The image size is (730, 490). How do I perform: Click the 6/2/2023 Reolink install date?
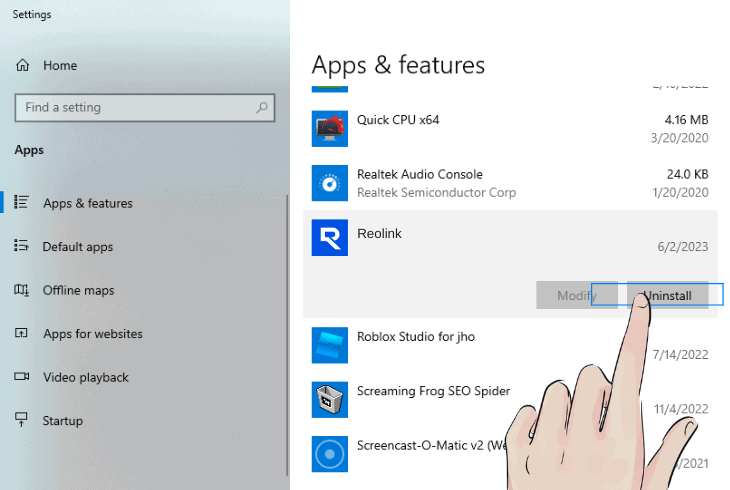click(683, 247)
